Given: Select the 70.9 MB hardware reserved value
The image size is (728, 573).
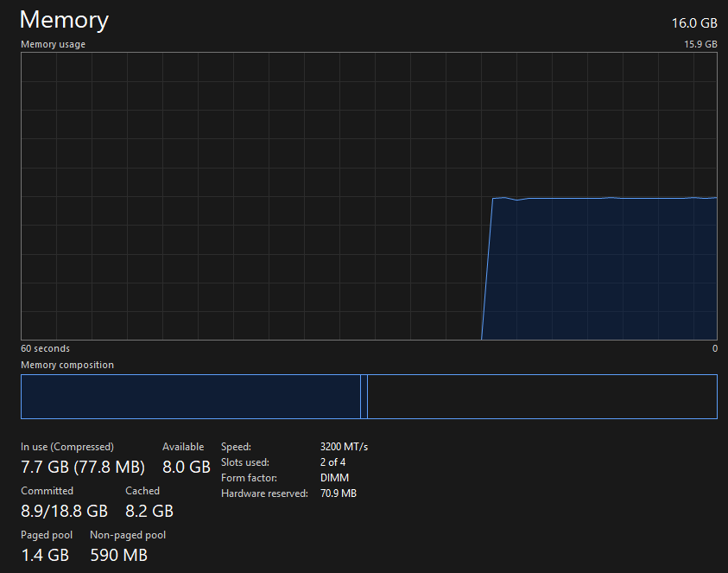Looking at the screenshot, I should tap(339, 493).
